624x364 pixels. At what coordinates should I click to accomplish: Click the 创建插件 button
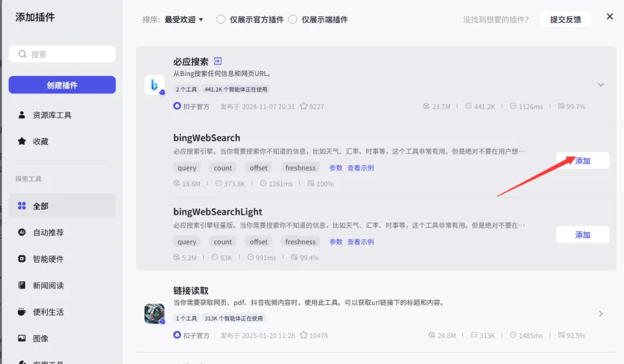pos(62,85)
